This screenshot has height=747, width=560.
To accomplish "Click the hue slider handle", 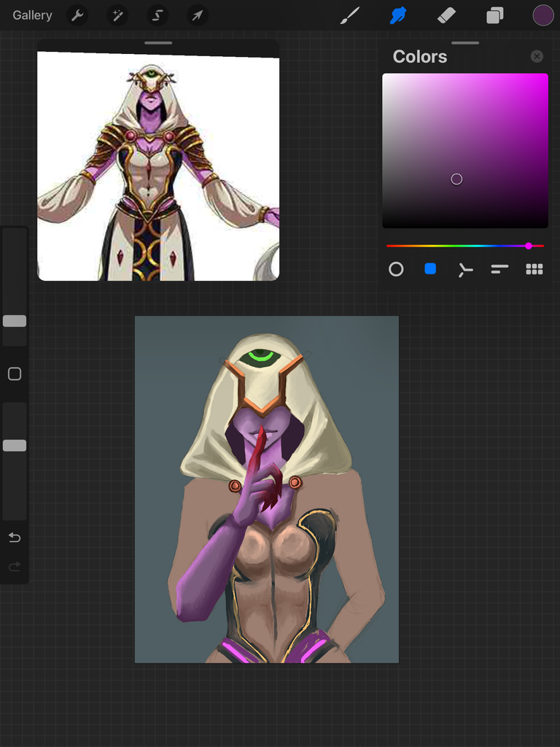I will pos(529,246).
